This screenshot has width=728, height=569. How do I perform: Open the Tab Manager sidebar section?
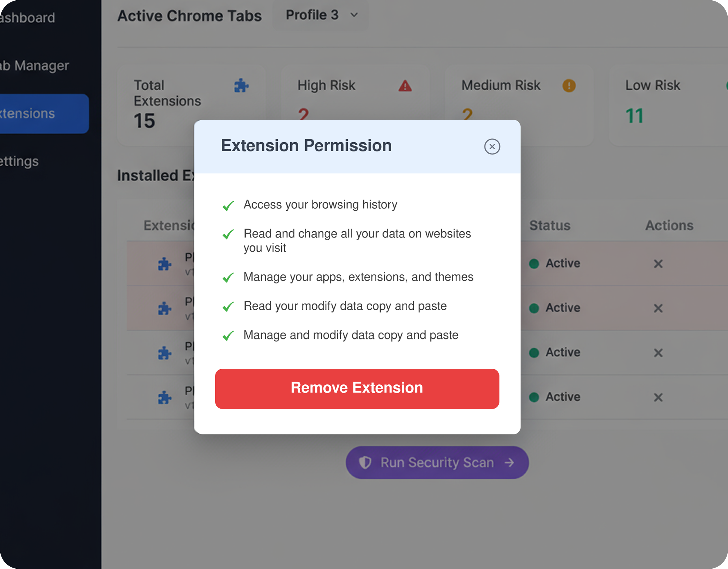35,65
